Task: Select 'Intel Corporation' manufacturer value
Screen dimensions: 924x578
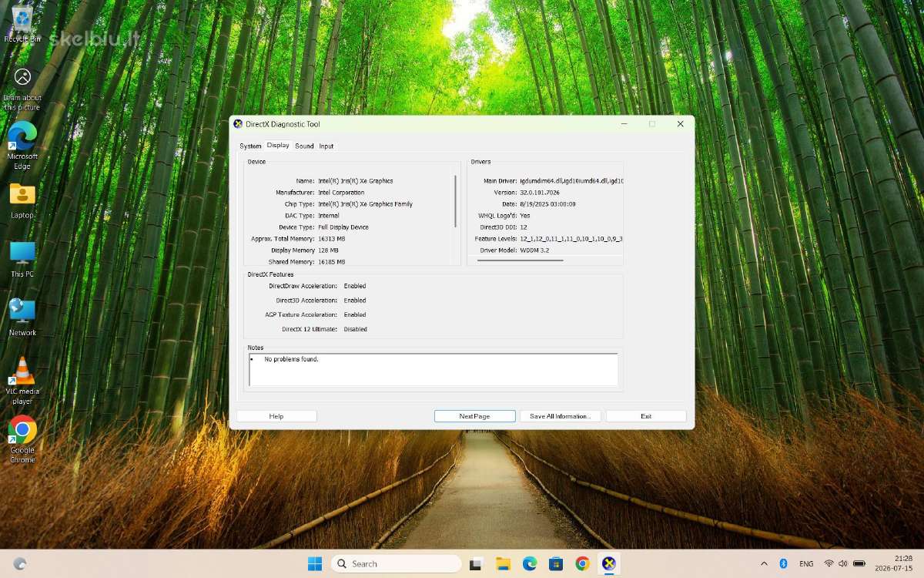Action: [341, 193]
